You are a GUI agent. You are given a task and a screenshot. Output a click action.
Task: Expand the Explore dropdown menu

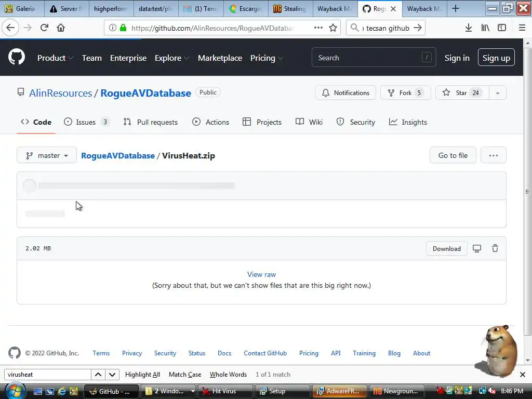coord(171,58)
